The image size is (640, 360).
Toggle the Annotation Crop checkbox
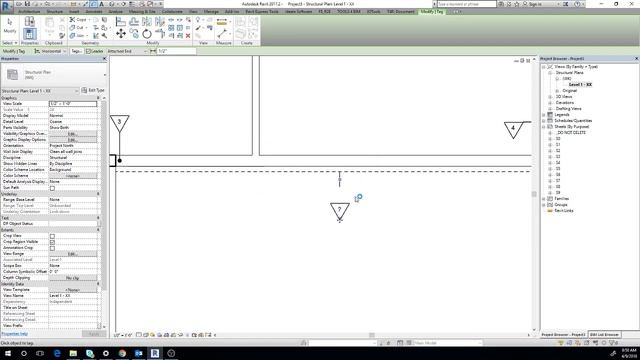pos(52,248)
